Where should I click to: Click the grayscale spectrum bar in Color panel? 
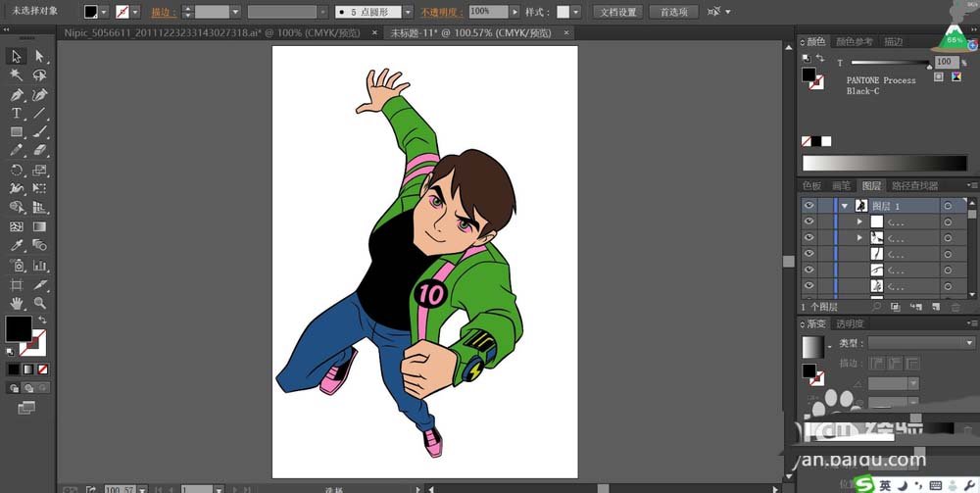point(884,163)
